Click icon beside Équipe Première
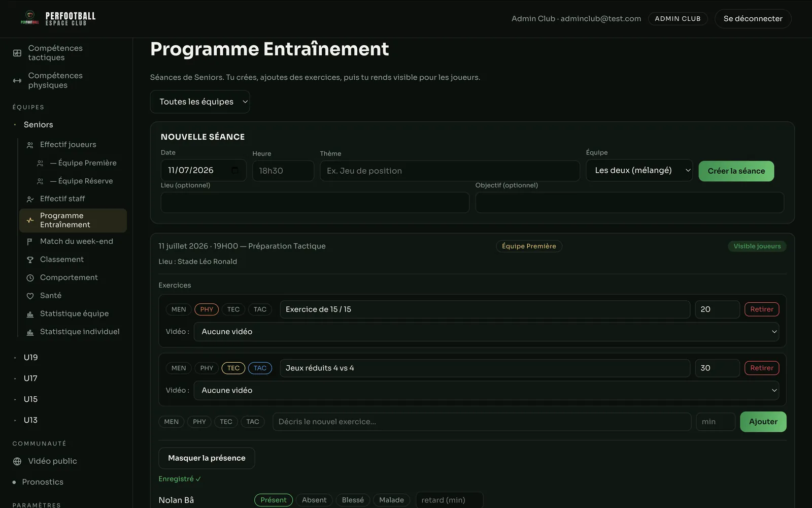This screenshot has width=812, height=508. click(40, 163)
